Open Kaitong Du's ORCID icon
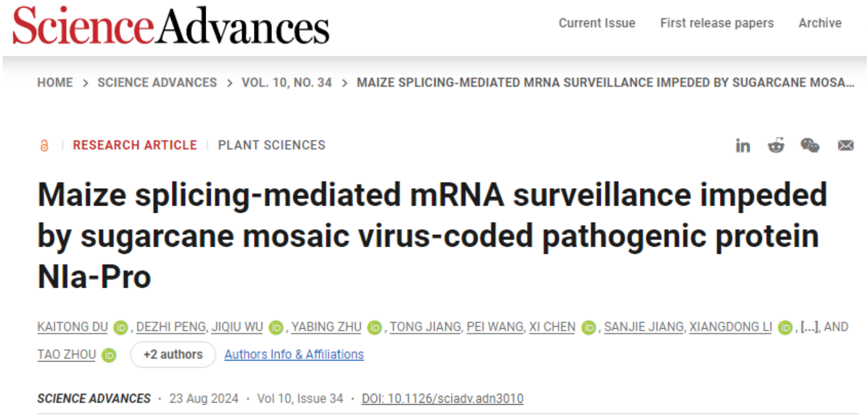Viewport: 868px width, 419px height. 120,328
